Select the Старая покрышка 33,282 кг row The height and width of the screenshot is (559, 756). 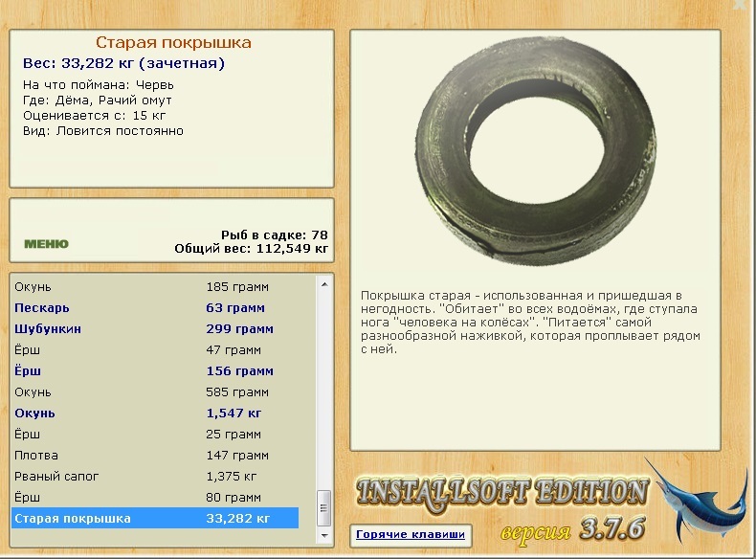click(155, 519)
